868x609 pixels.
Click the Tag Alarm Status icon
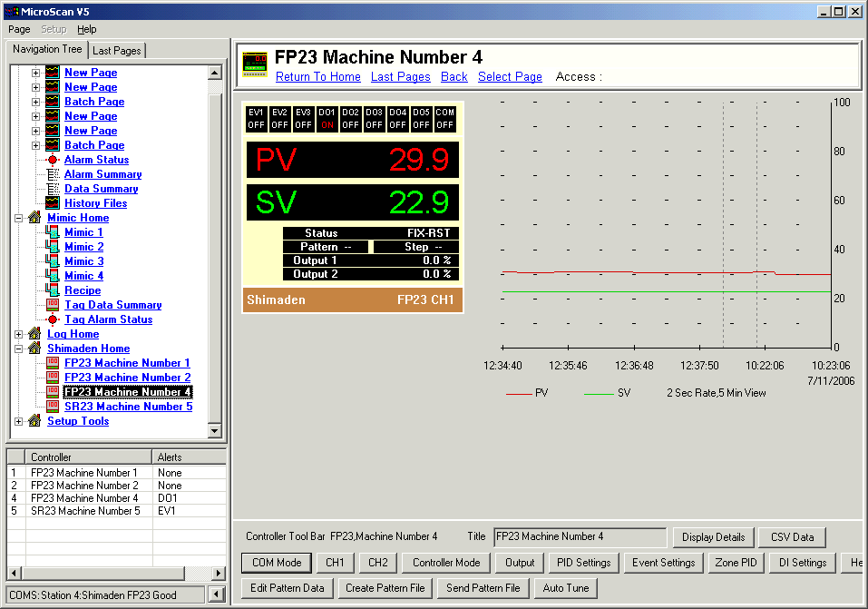coord(53,319)
